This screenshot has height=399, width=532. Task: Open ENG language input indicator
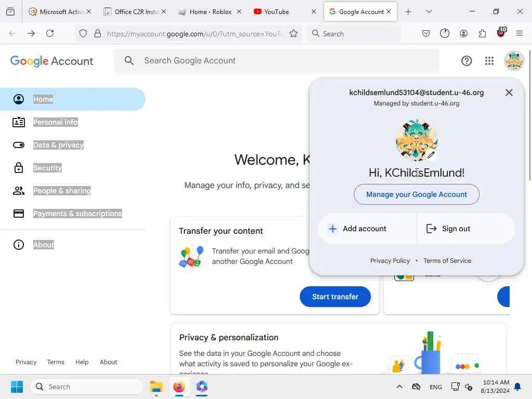(x=436, y=387)
